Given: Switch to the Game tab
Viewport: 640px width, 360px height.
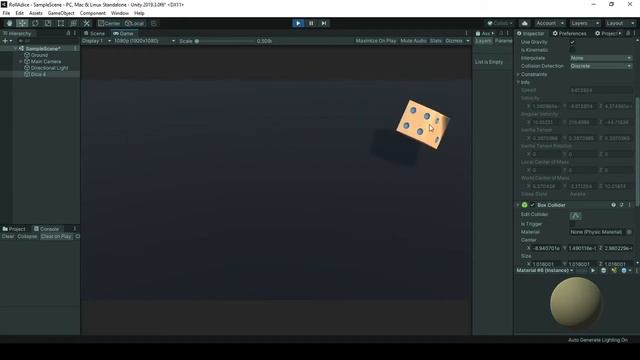Looking at the screenshot, I should point(124,33).
